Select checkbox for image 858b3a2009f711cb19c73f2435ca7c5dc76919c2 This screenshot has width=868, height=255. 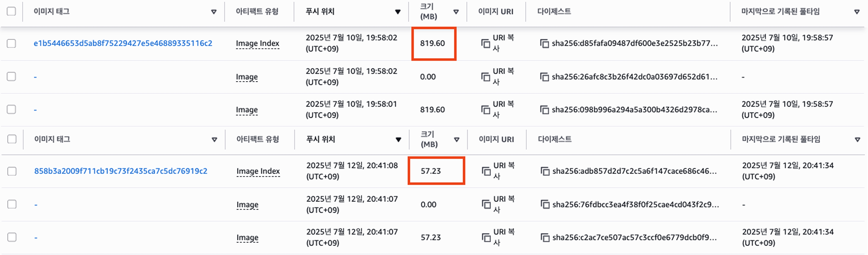coord(12,171)
